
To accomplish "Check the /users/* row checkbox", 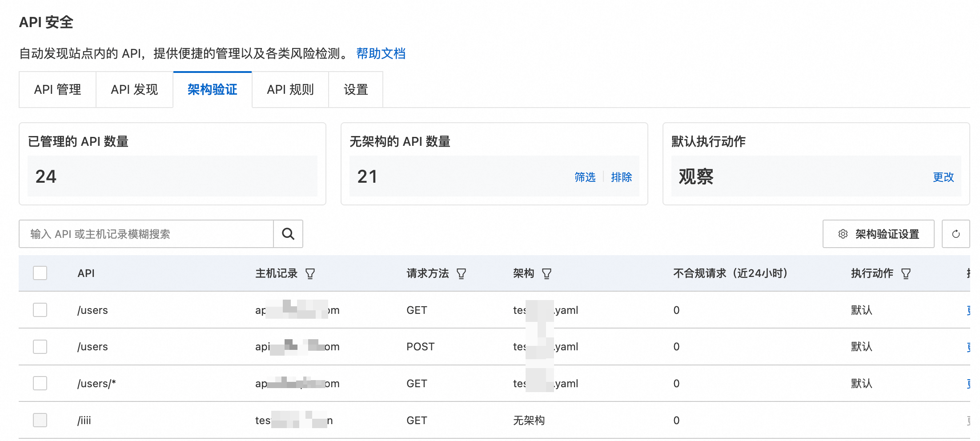I will click(x=40, y=383).
